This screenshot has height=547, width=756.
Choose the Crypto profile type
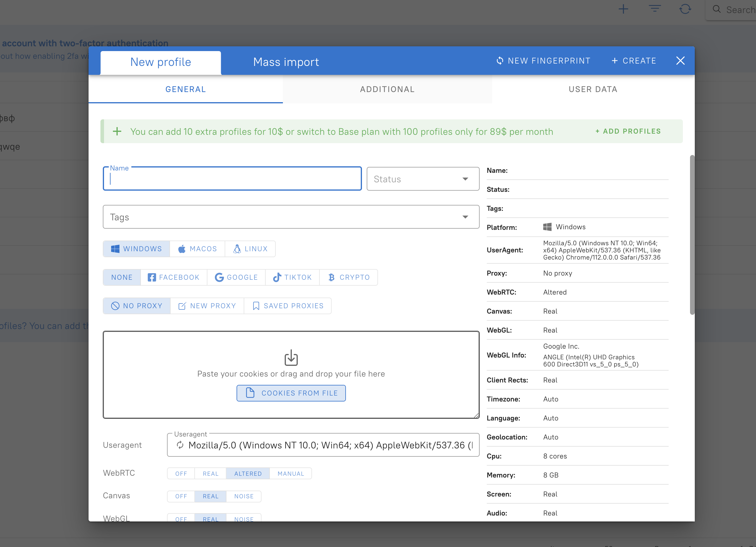coord(348,277)
